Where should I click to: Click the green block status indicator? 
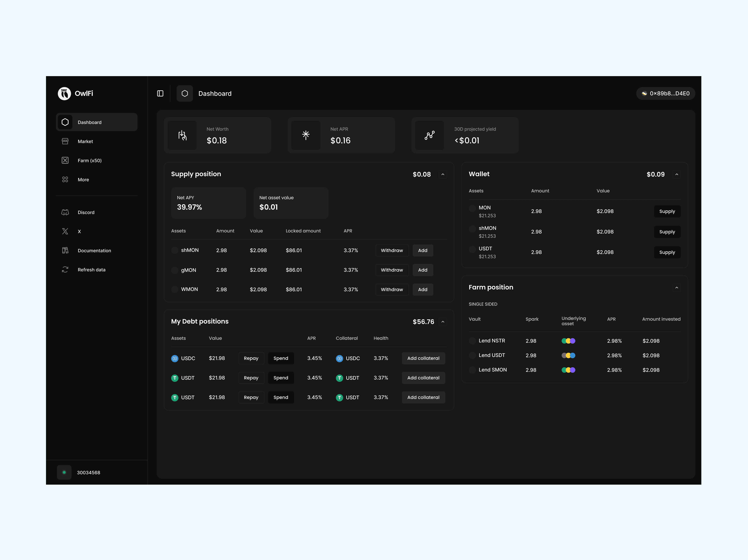(x=64, y=472)
